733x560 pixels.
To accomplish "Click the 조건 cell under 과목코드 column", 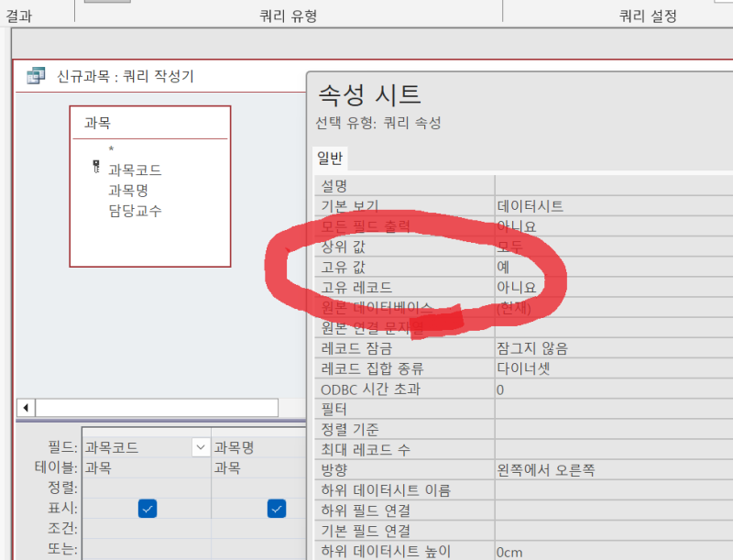I will (147, 528).
